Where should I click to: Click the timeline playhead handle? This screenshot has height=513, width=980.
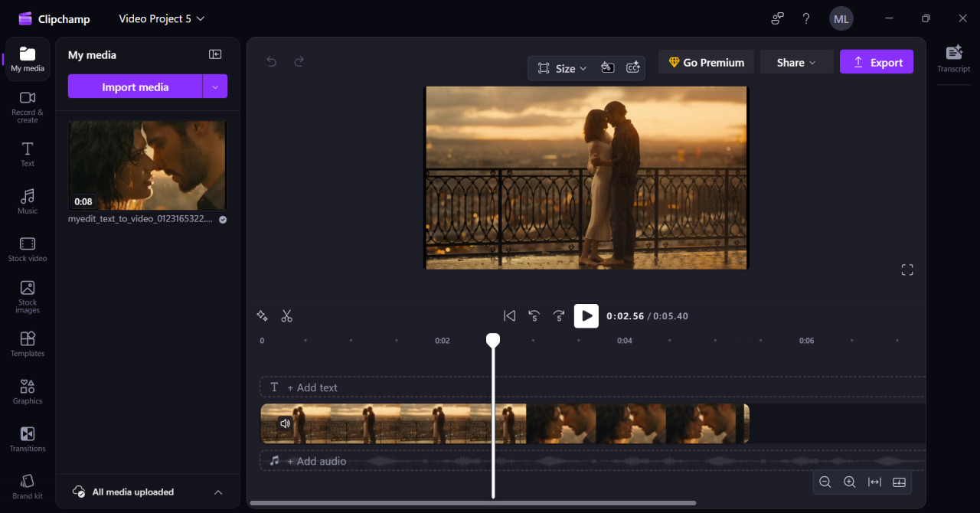493,340
